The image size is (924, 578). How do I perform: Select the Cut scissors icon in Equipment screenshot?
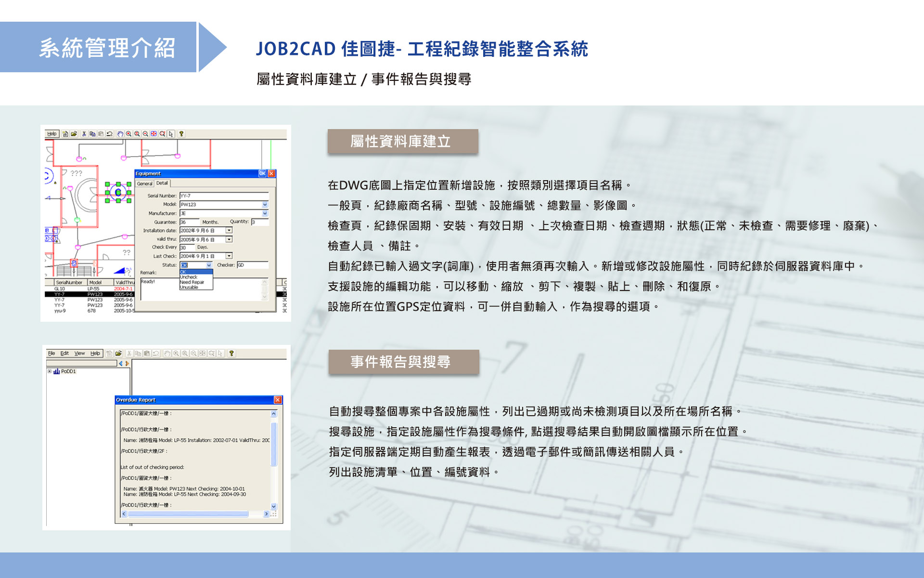[84, 134]
